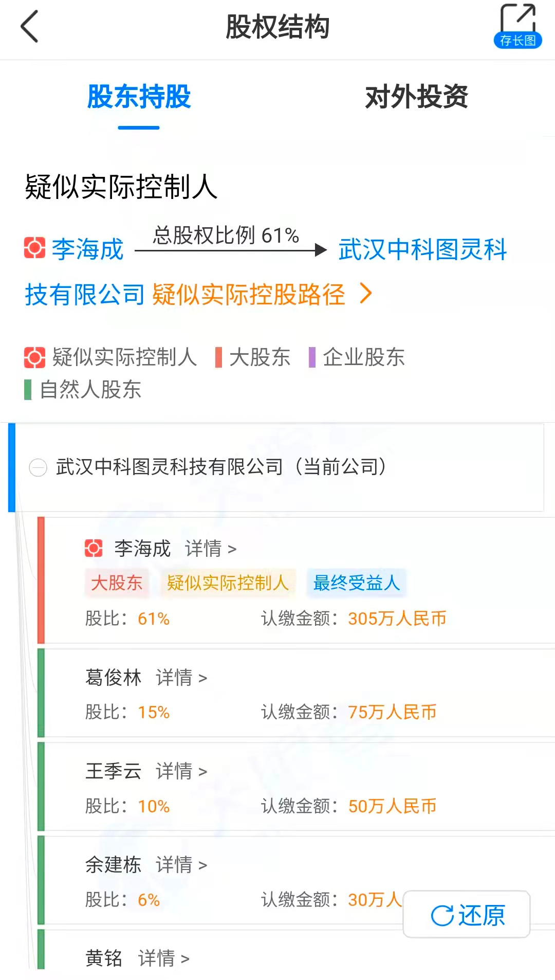
Task: Switch to the 对外投资 tab
Action: (x=416, y=97)
